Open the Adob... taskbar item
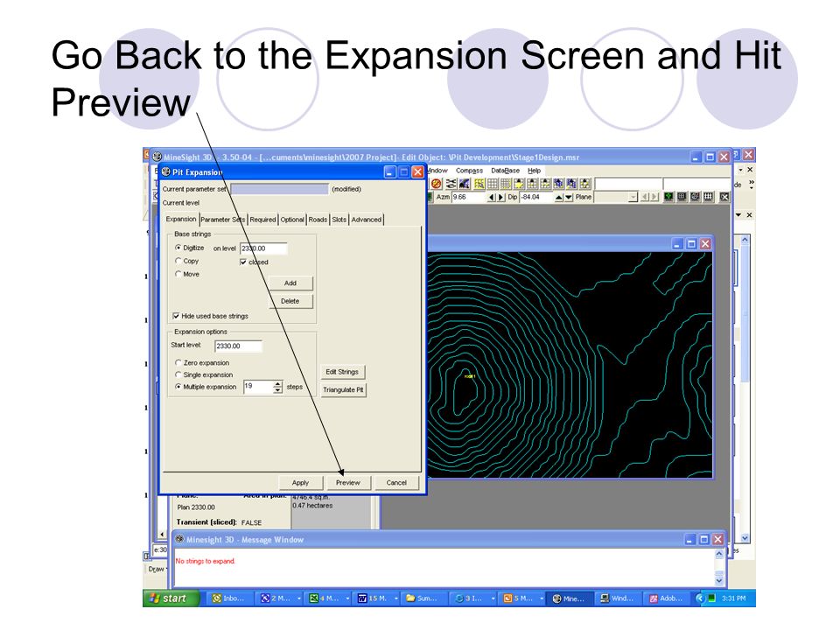Screen dimensions: 840x630 click(x=667, y=598)
